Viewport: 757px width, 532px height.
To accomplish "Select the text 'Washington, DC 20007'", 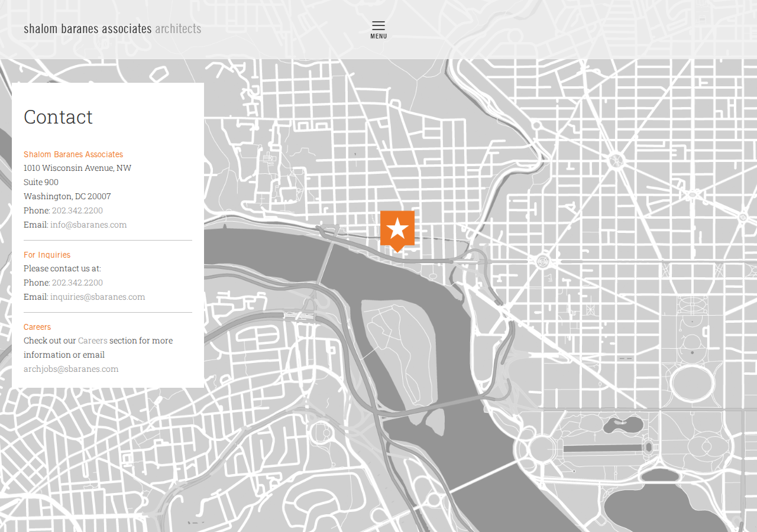I will (x=67, y=196).
